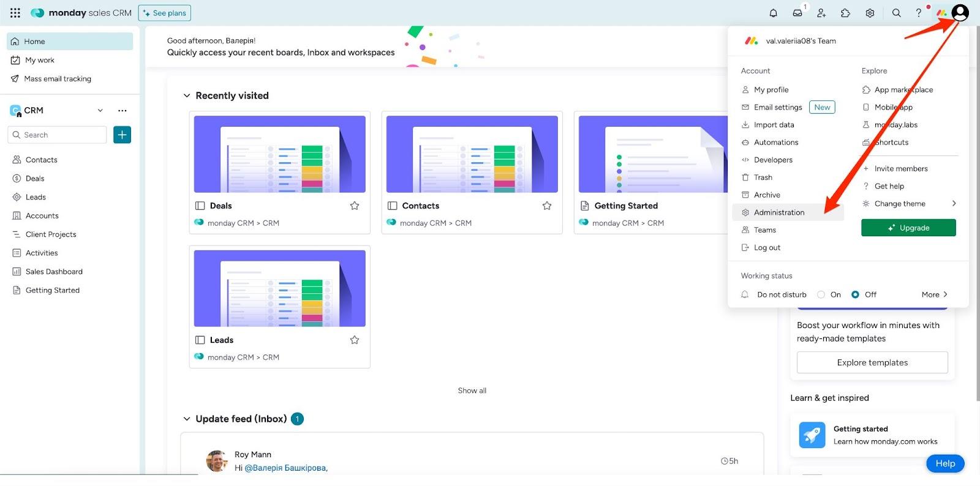The height and width of the screenshot is (486, 980).
Task: Open the product switcher grid icon
Action: pyautogui.click(x=15, y=13)
